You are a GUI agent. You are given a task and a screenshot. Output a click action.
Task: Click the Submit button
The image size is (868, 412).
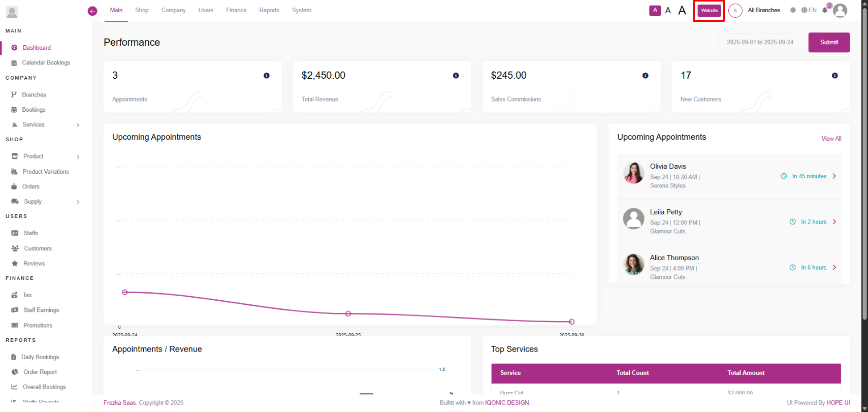pyautogui.click(x=829, y=42)
